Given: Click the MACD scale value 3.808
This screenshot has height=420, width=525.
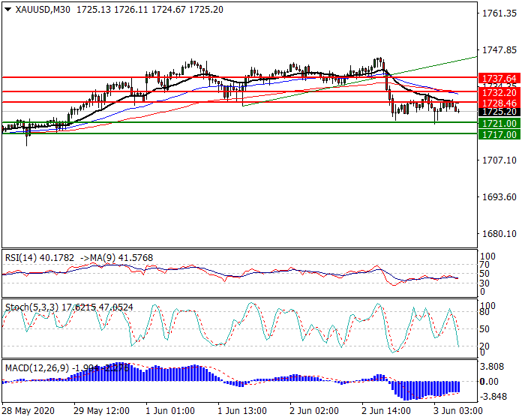Looking at the screenshot, I should click(492, 367).
